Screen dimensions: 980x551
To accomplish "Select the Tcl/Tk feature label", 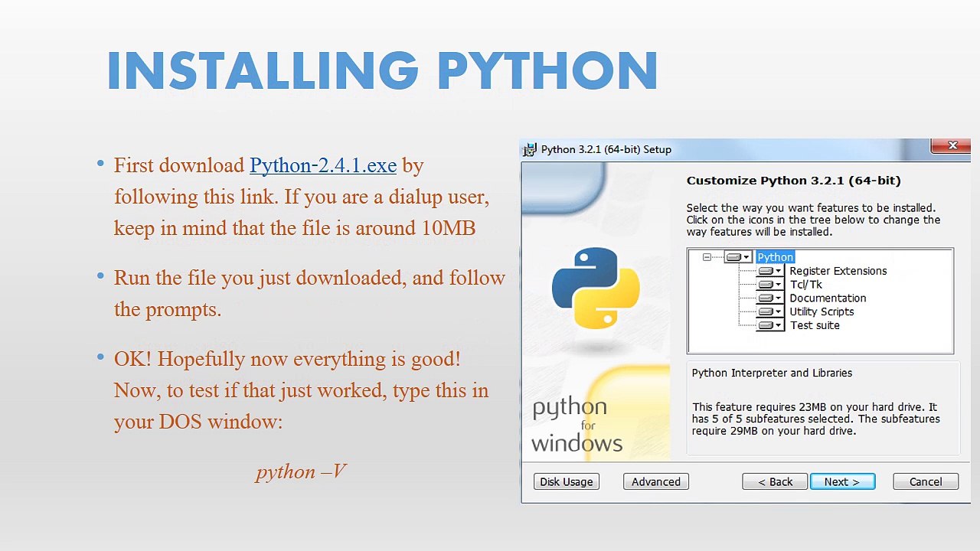I will (806, 285).
